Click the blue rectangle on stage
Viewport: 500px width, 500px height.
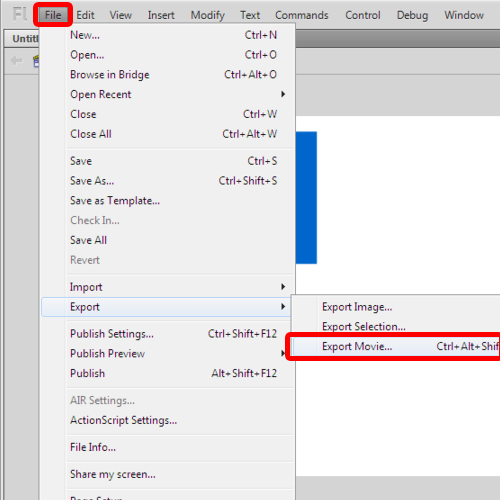click(x=306, y=198)
